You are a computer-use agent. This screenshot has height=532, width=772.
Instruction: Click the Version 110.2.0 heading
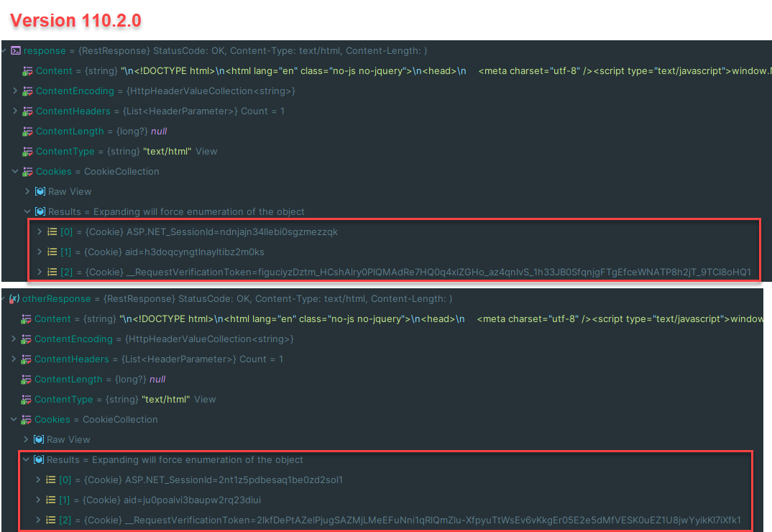75,21
